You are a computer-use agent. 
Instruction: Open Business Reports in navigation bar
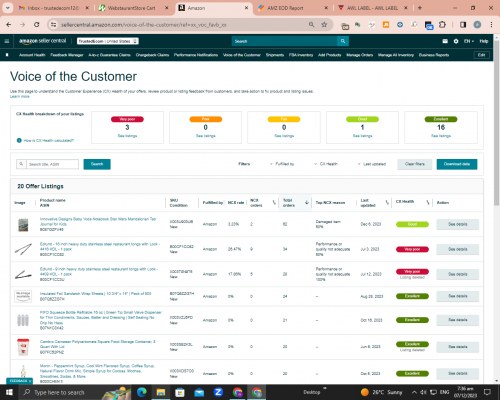pyautogui.click(x=434, y=55)
